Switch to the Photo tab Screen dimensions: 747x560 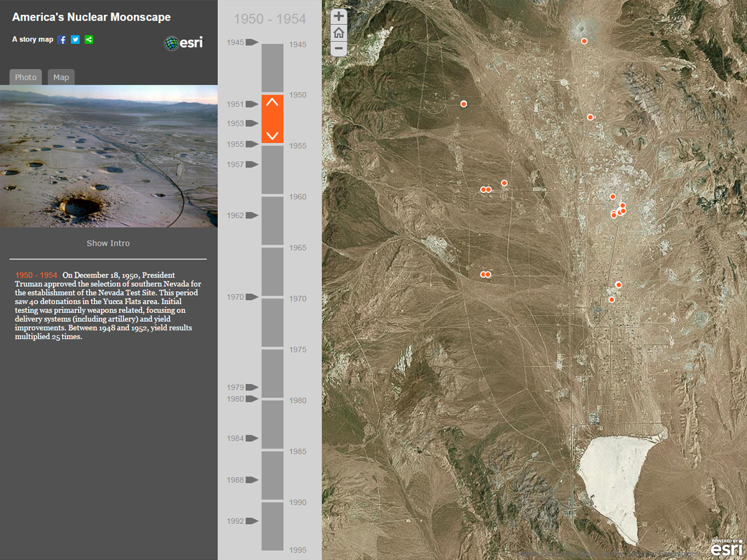[26, 77]
